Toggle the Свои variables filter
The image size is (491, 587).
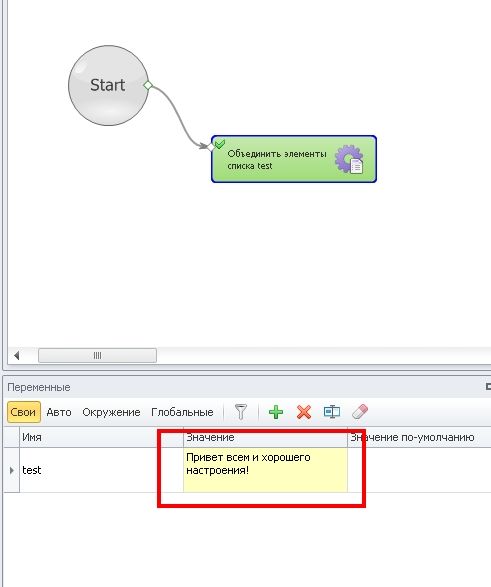pos(24,412)
